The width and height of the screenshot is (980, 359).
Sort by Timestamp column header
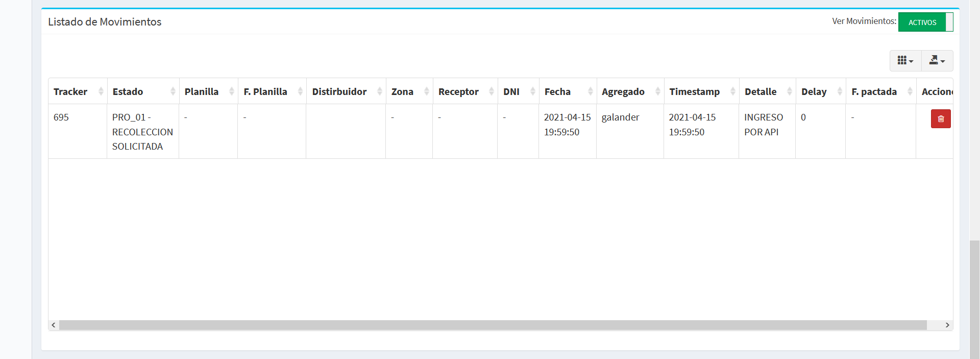pyautogui.click(x=701, y=92)
